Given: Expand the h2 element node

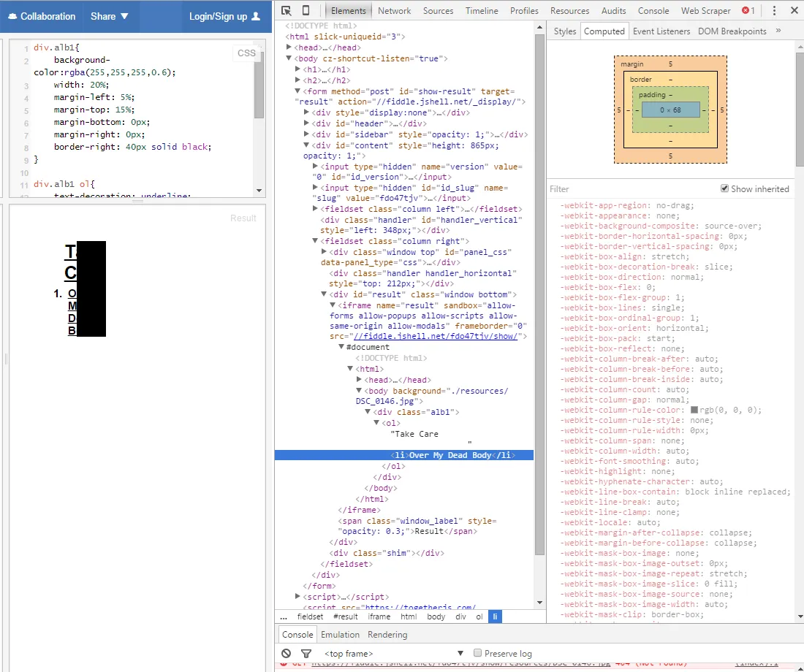Looking at the screenshot, I should click(x=297, y=80).
